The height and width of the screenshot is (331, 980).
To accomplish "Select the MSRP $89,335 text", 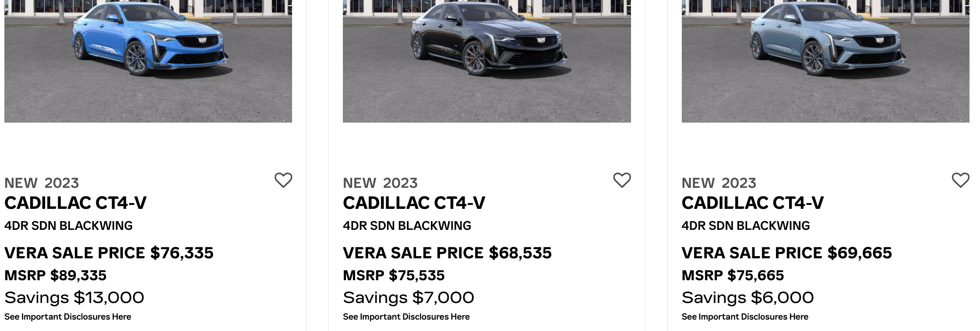I will (x=56, y=275).
